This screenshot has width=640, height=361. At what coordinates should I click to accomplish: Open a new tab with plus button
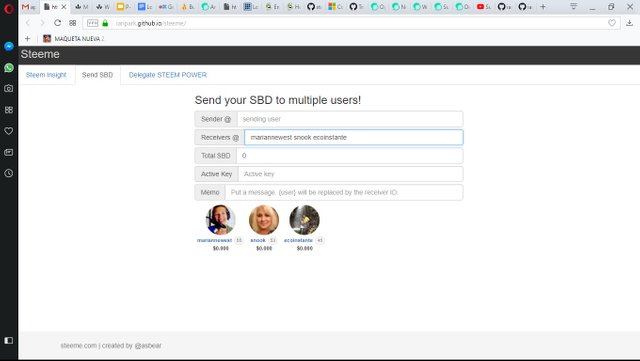543,7
